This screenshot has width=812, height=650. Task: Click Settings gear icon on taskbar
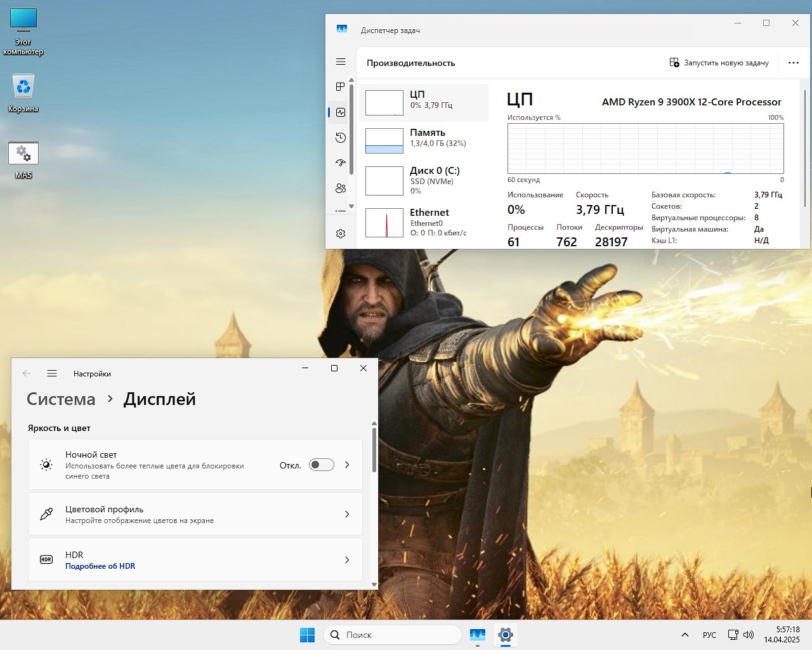pyautogui.click(x=506, y=635)
